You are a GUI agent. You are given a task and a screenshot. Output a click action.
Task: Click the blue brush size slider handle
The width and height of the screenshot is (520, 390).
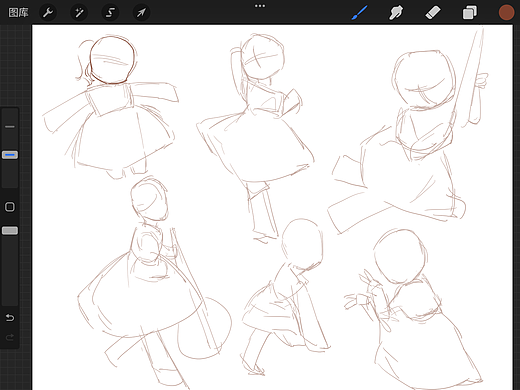coord(10,155)
